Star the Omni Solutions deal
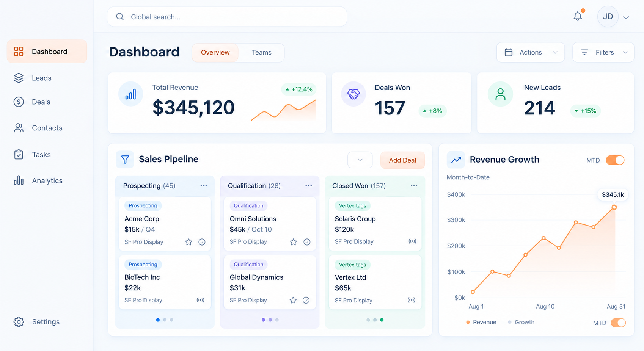 coord(293,242)
